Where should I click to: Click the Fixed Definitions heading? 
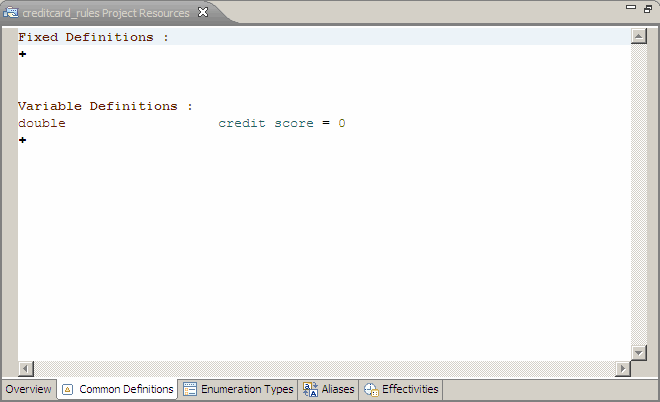[93, 37]
